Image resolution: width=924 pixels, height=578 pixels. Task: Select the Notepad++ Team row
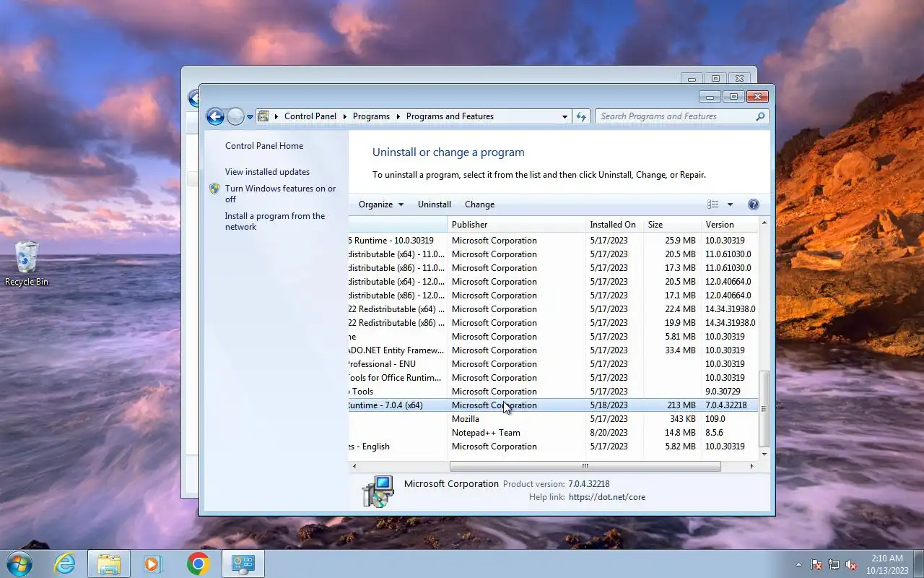[x=553, y=433]
